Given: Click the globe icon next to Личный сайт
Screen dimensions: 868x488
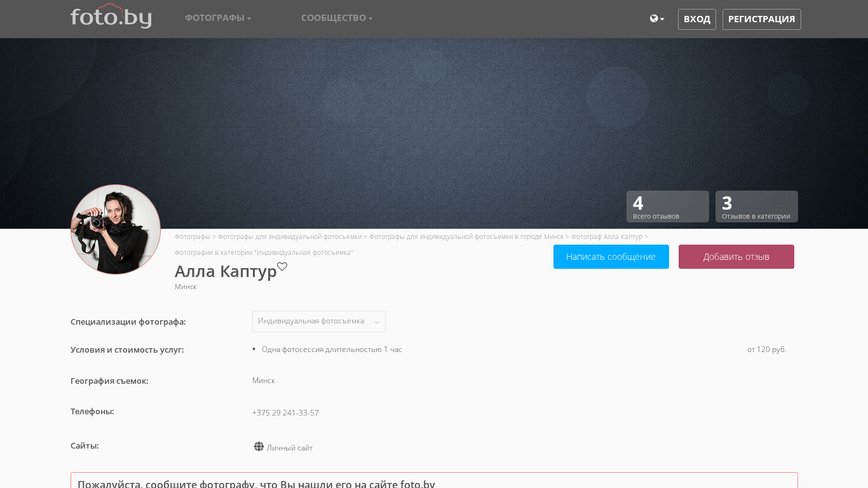Looking at the screenshot, I should (259, 447).
